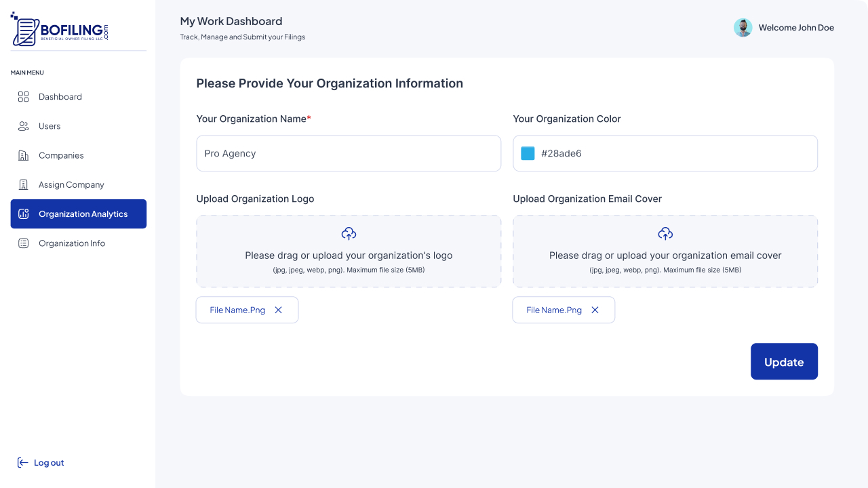Image resolution: width=868 pixels, height=488 pixels.
Task: Go to the Companies menu item
Action: click(x=61, y=155)
